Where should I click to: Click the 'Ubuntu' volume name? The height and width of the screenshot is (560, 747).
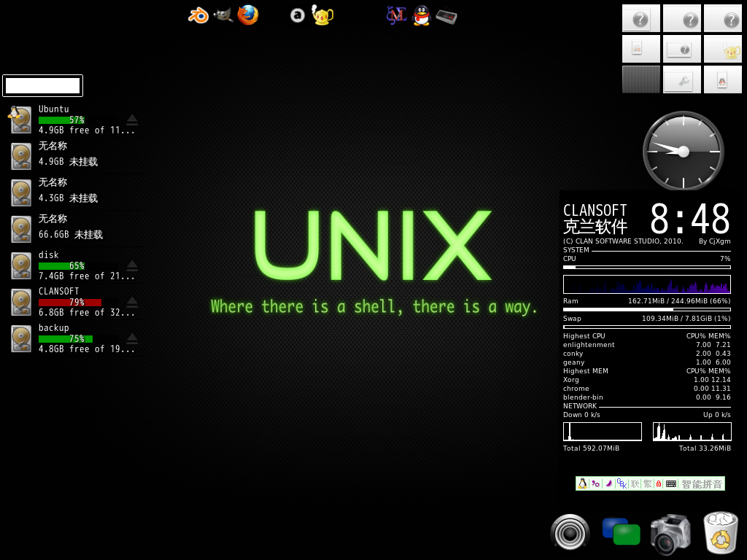(x=54, y=109)
